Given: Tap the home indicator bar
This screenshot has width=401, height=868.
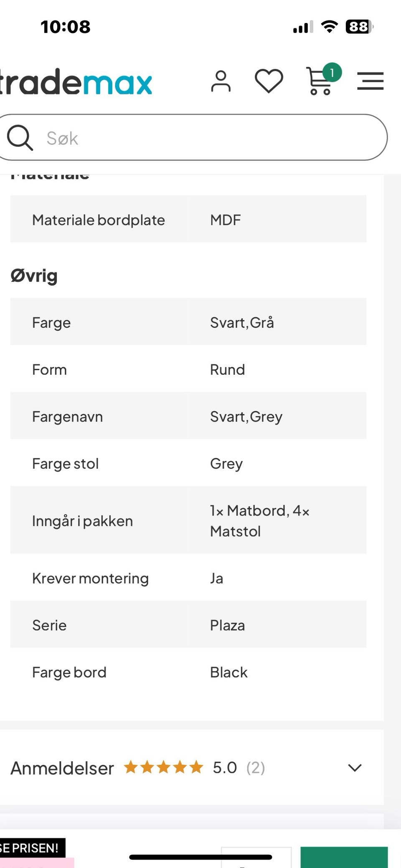Looking at the screenshot, I should point(200,857).
